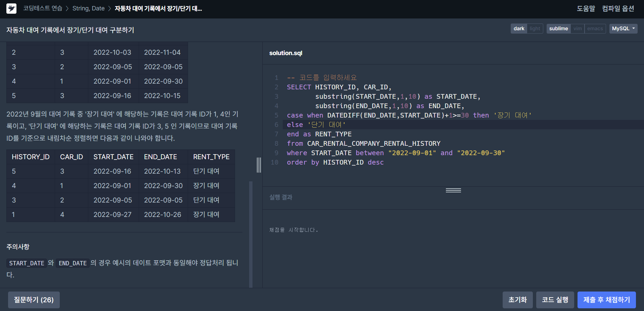Open the String, Date breadcrumb link

(x=89, y=8)
